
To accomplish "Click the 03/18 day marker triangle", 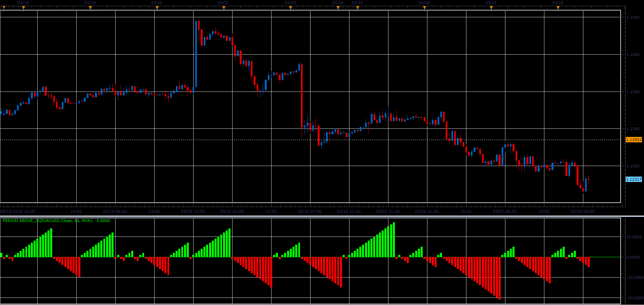I will click(23, 8).
